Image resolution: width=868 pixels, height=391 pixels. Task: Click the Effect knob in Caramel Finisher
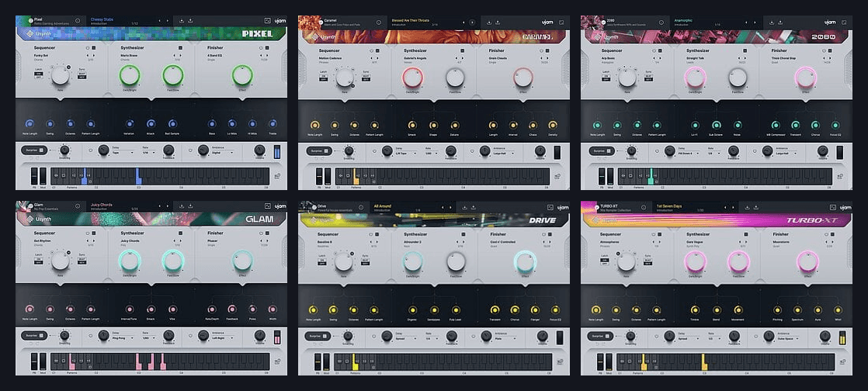pos(523,78)
